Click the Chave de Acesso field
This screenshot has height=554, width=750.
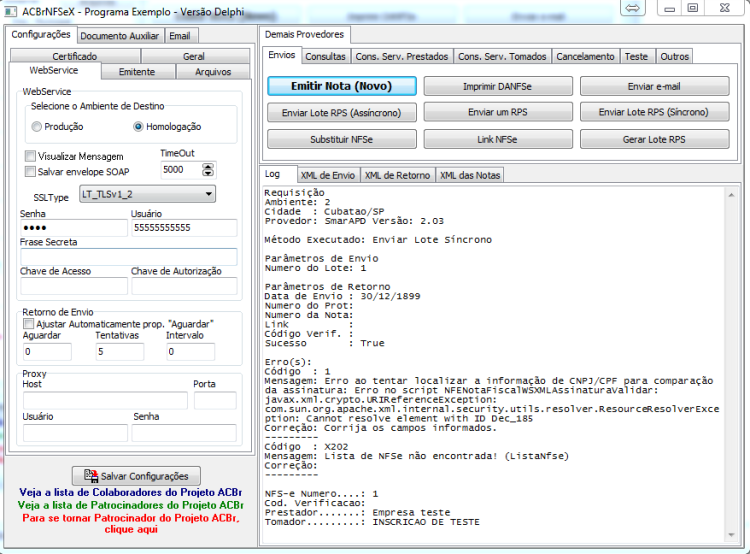74,286
